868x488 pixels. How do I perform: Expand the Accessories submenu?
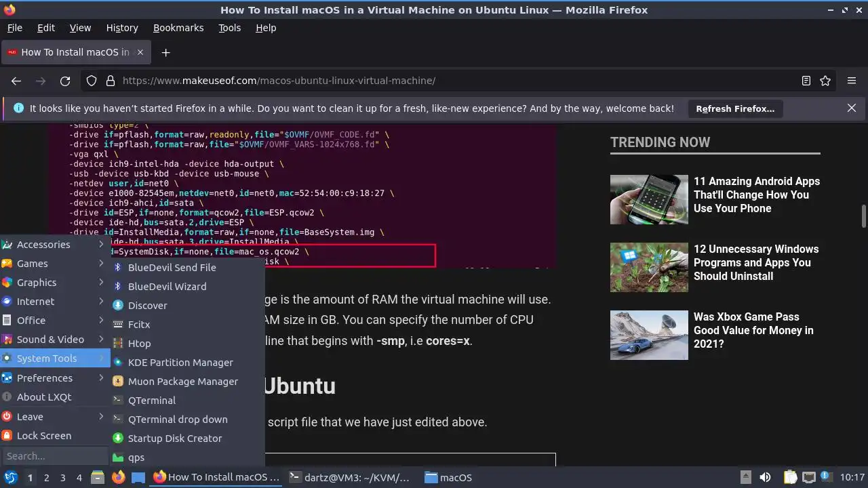point(55,245)
